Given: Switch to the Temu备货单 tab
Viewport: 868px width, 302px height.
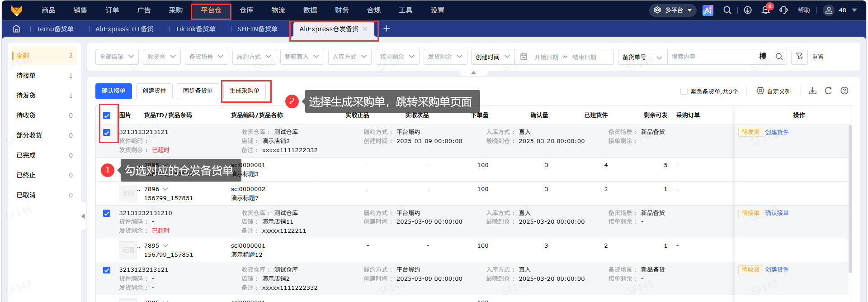Looking at the screenshot, I should click(55, 29).
